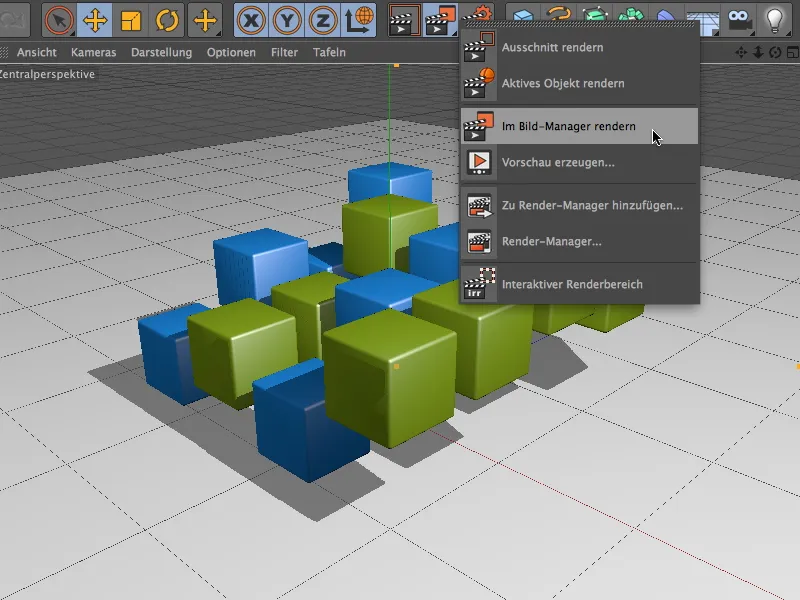The height and width of the screenshot is (600, 800).
Task: Select the Scale tool
Action: (x=129, y=16)
